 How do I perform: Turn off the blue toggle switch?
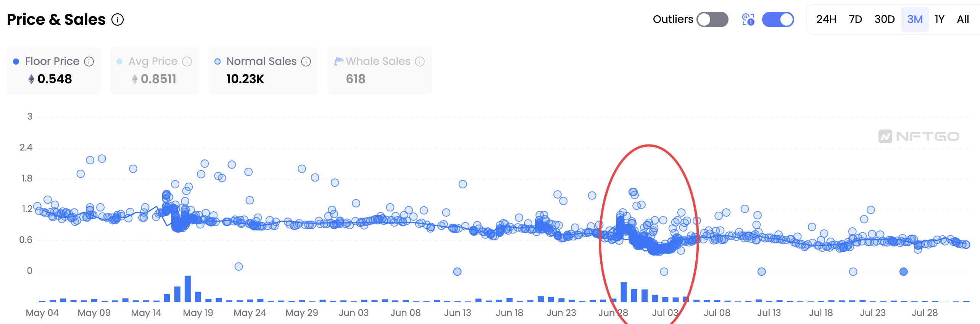click(x=778, y=19)
